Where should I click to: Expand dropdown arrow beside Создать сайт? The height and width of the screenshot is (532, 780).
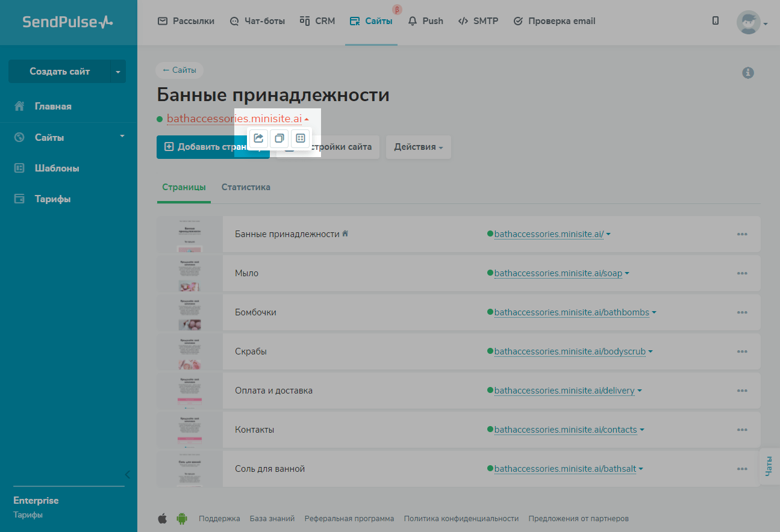118,72
